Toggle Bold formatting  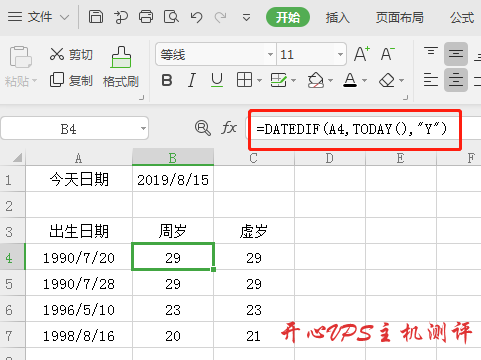click(x=167, y=80)
